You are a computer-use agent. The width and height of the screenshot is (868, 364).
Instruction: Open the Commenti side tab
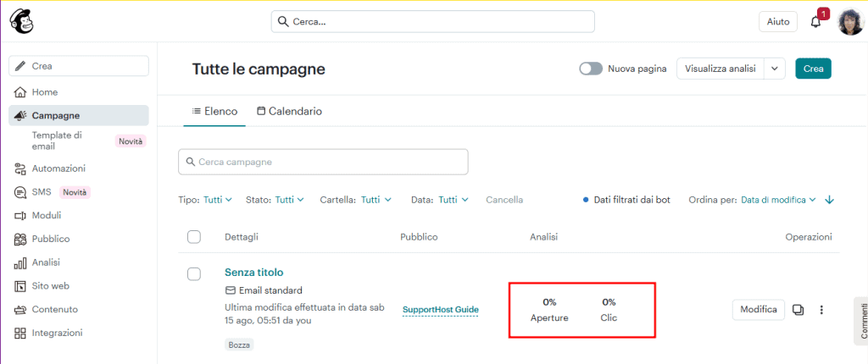(861, 321)
